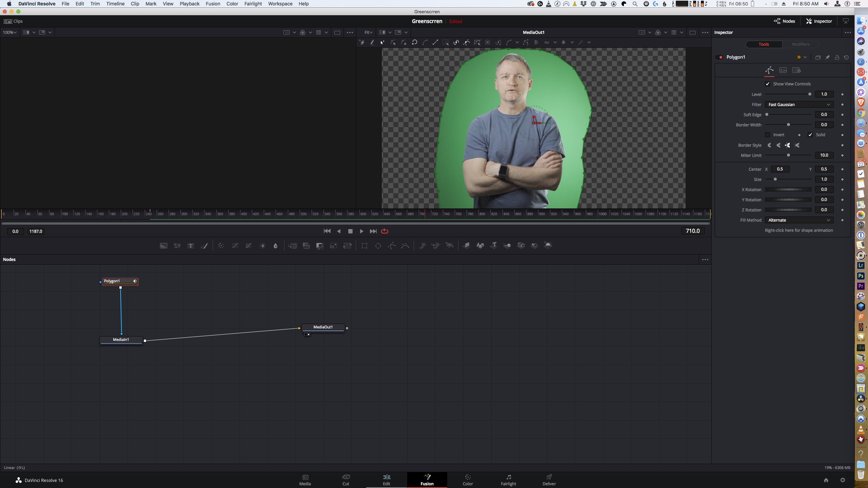Open the MediaOut1 viewer options menu
Image resolution: width=868 pixels, height=488 pixels.
point(705,33)
